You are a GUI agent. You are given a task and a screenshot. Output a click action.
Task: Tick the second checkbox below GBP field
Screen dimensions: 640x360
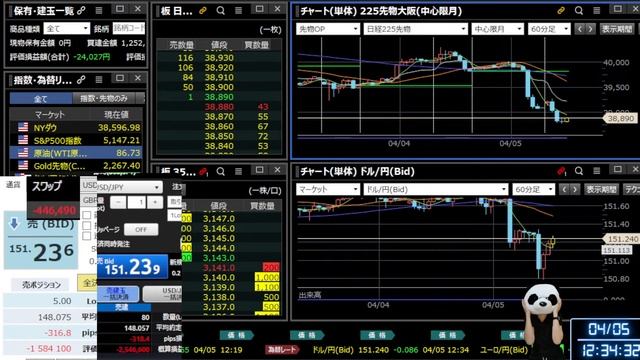click(x=87, y=225)
